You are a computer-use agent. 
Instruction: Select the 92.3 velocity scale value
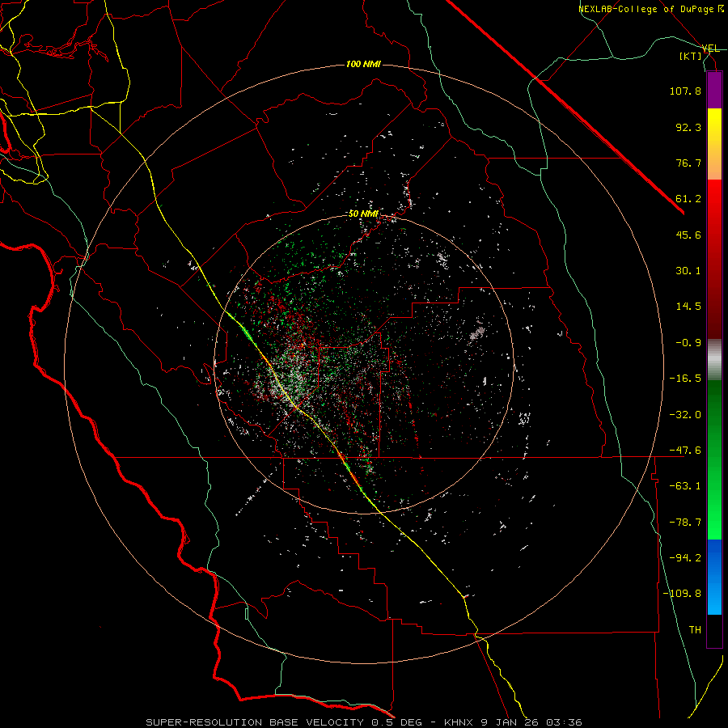coord(688,127)
